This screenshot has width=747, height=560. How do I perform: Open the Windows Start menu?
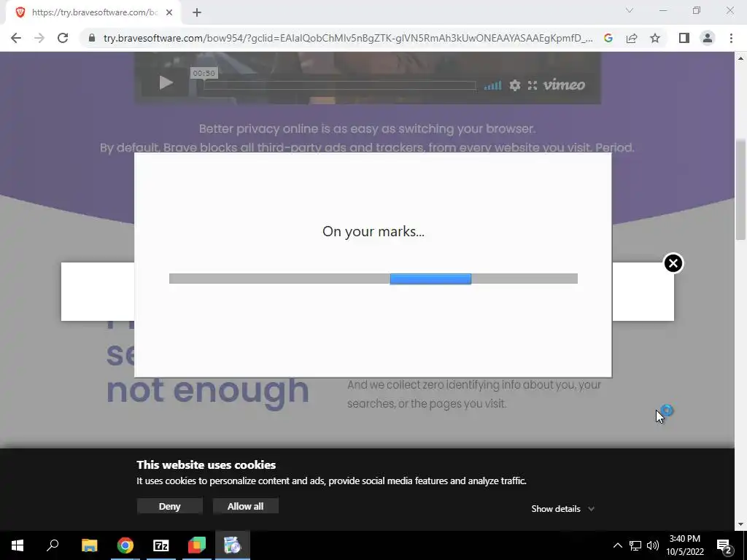[x=18, y=545]
